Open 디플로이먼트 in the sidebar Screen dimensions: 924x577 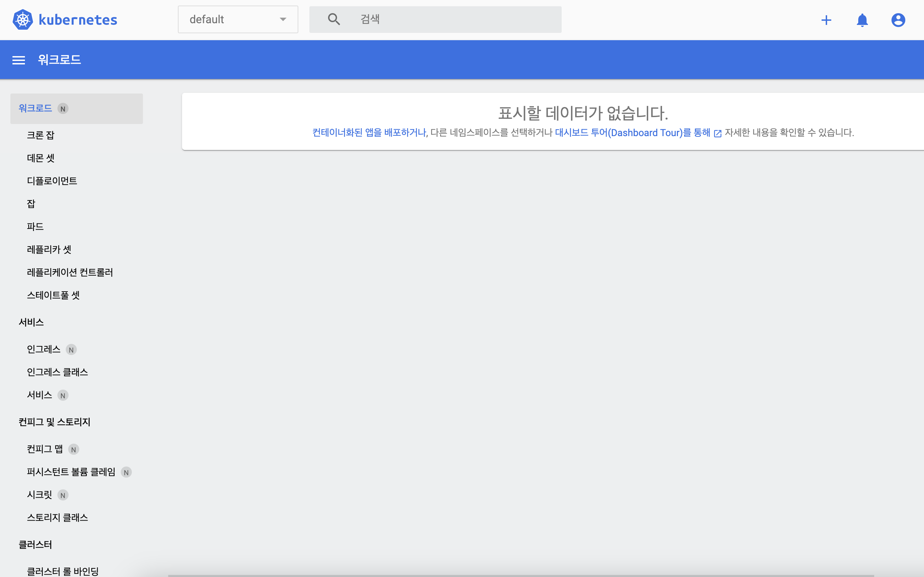(52, 181)
